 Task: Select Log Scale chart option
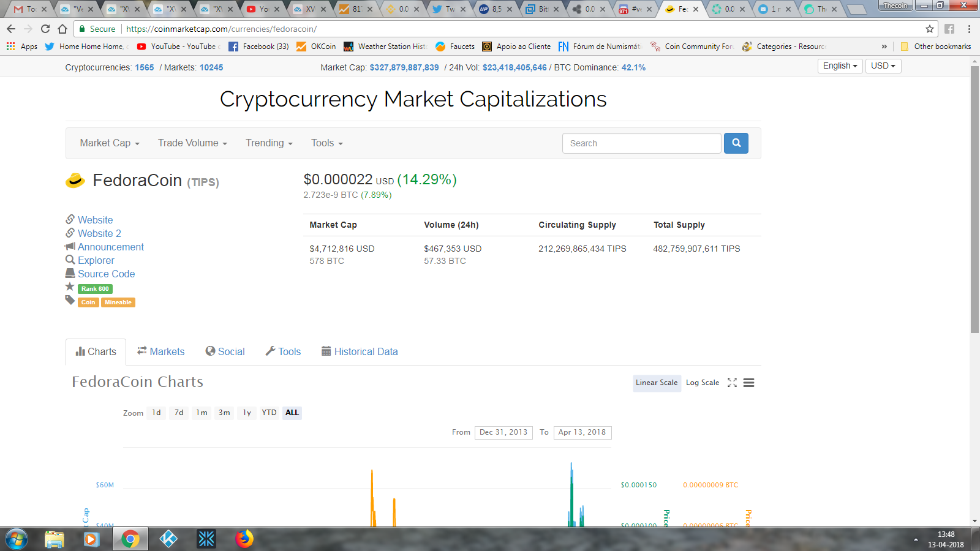[703, 383]
